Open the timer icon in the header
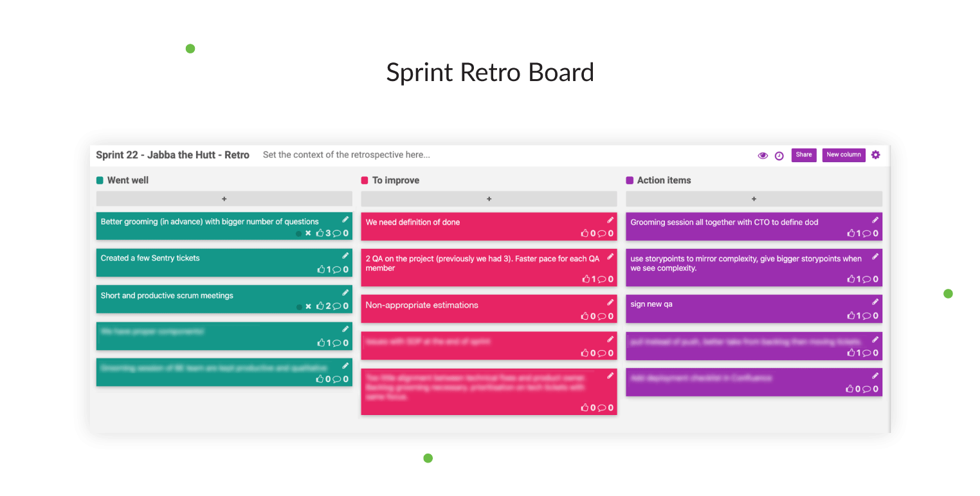Image resolution: width=980 pixels, height=496 pixels. coord(779,155)
